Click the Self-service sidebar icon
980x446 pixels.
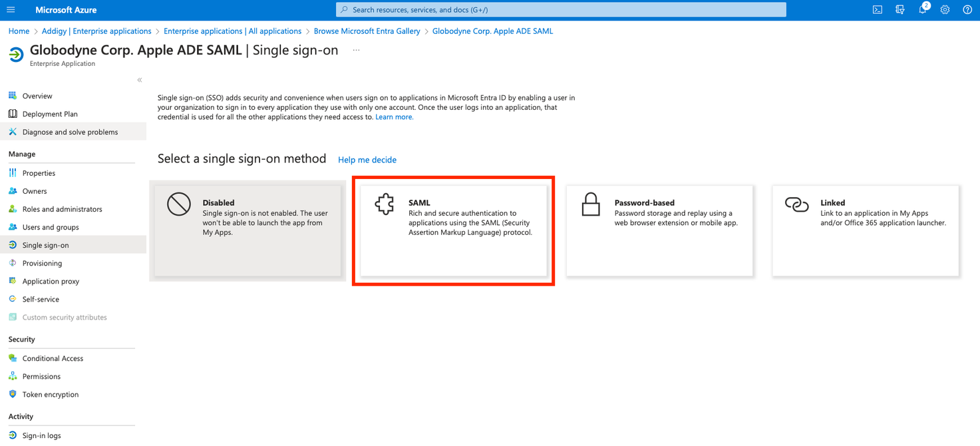[x=13, y=299]
